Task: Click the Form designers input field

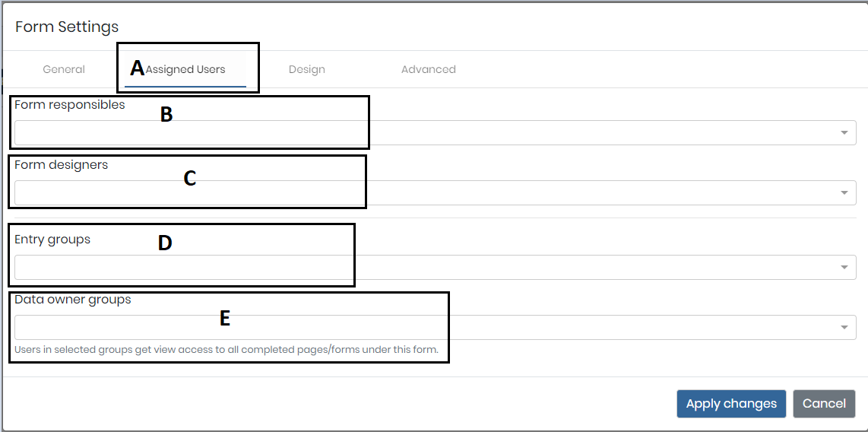Action: click(x=435, y=192)
